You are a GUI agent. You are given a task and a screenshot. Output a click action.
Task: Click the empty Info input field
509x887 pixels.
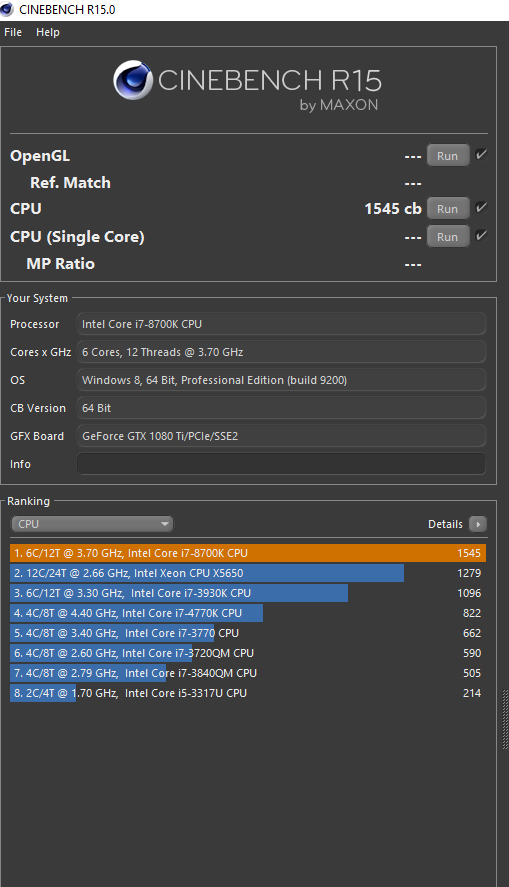click(x=281, y=464)
